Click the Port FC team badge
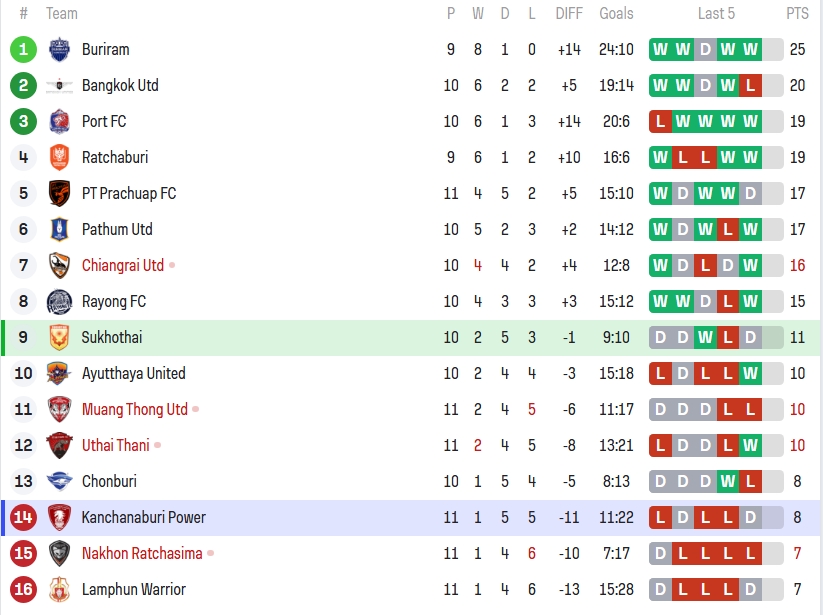 tap(59, 121)
